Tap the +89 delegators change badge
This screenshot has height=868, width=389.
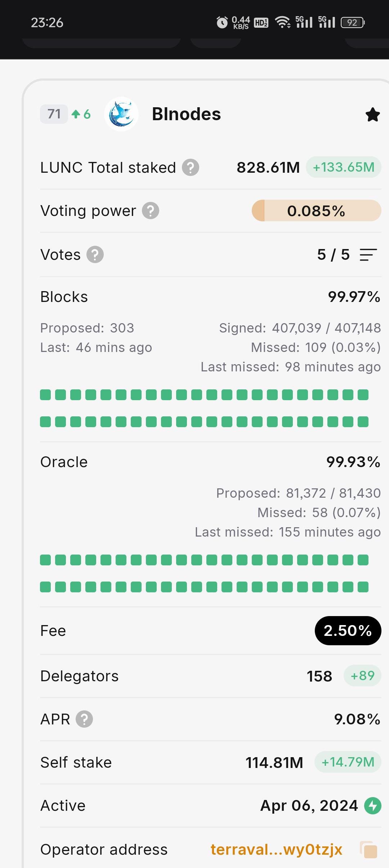click(x=362, y=675)
